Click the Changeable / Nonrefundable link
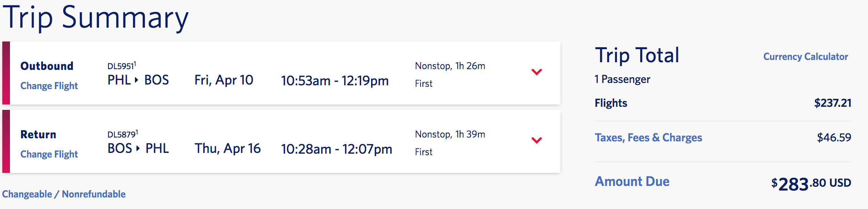868x209 pixels. point(64,194)
